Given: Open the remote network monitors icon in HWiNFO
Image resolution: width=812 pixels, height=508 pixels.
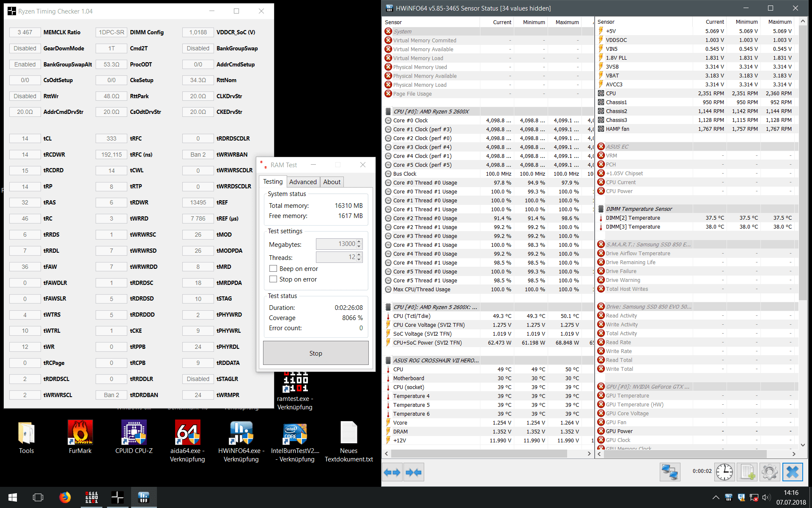Looking at the screenshot, I should (670, 472).
